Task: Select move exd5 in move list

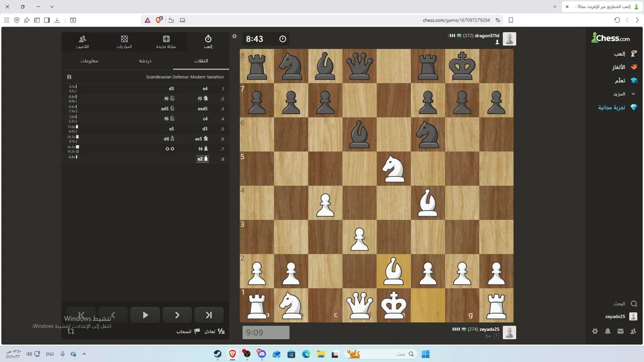Action: [202, 109]
